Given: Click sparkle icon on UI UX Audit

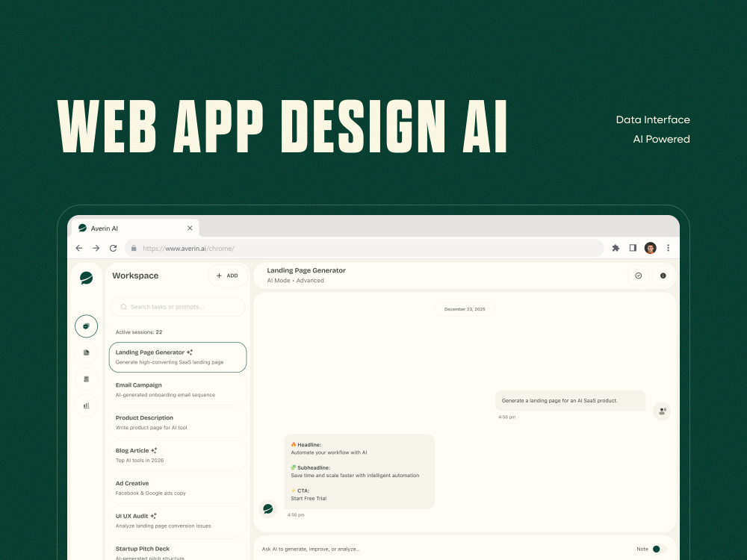Looking at the screenshot, I should 153,516.
